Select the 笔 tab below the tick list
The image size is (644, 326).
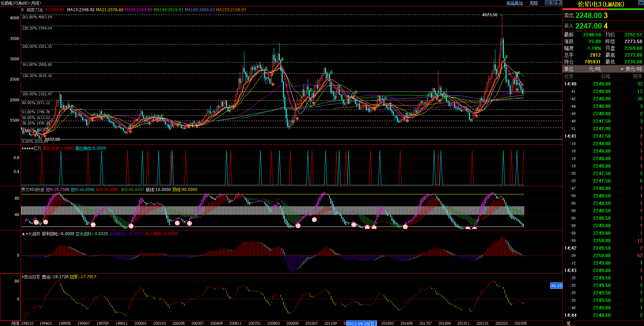569,323
